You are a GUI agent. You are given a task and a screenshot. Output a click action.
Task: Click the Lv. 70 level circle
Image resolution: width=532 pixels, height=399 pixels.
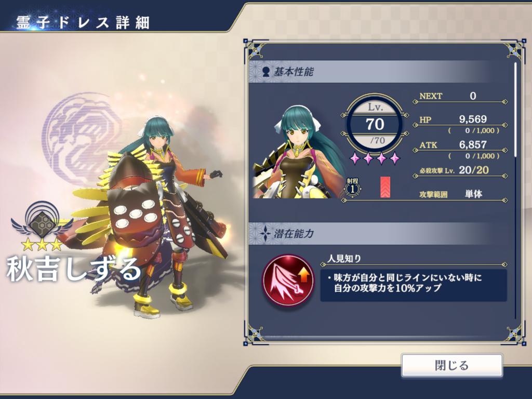click(375, 124)
